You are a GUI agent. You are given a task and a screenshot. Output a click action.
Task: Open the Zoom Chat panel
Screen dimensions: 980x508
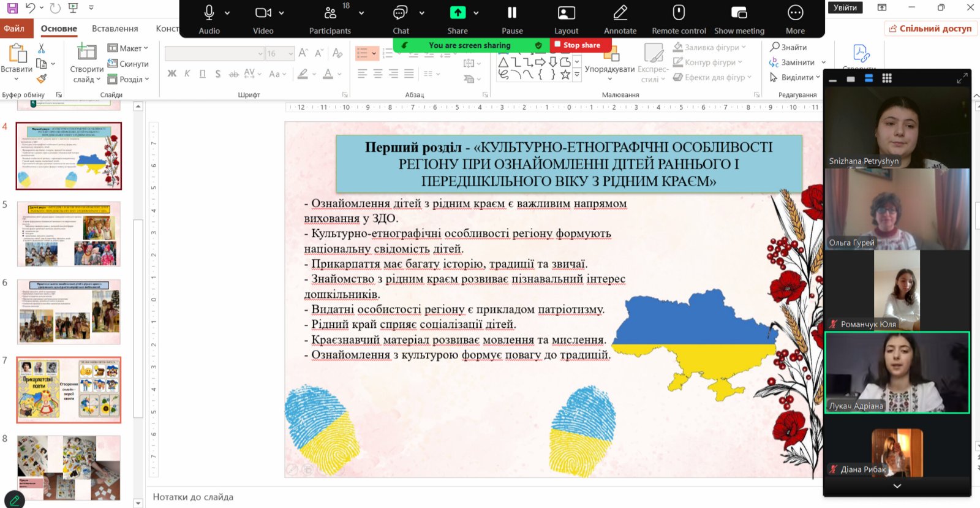(x=401, y=18)
